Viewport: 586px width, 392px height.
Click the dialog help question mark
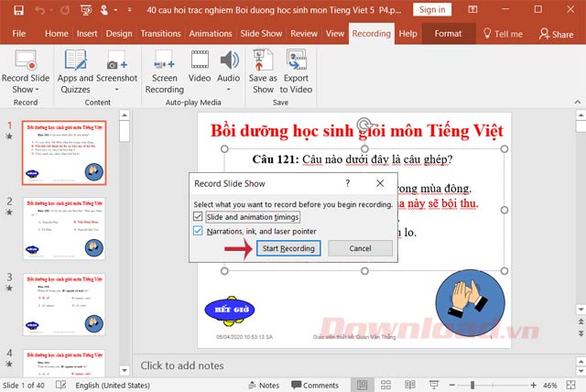click(348, 183)
